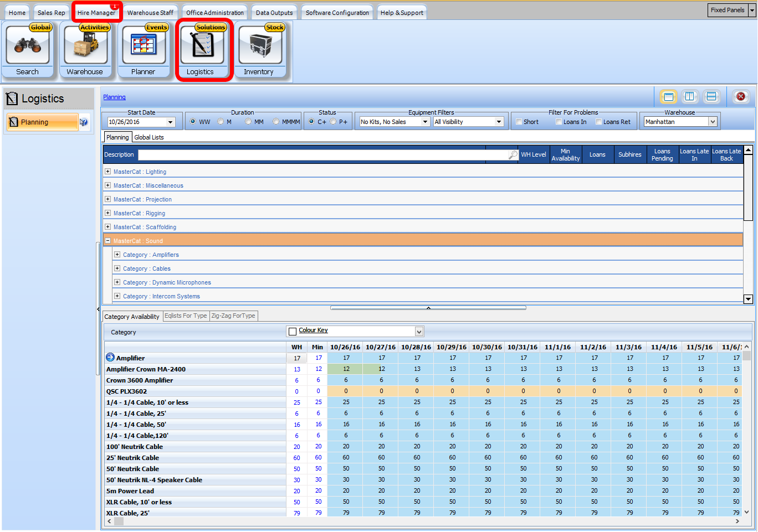The width and height of the screenshot is (758, 532).
Task: Enable the Short problems filter checkbox
Action: (519, 122)
